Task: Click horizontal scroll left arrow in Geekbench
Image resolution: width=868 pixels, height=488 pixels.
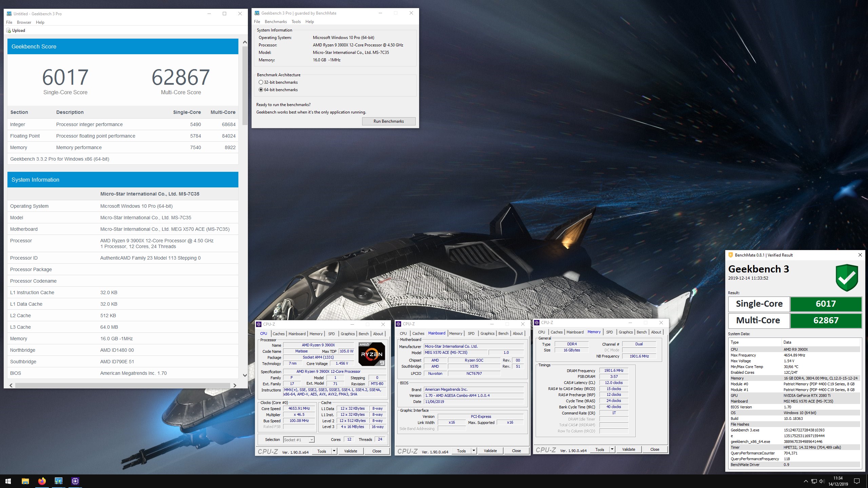Action: coord(11,385)
